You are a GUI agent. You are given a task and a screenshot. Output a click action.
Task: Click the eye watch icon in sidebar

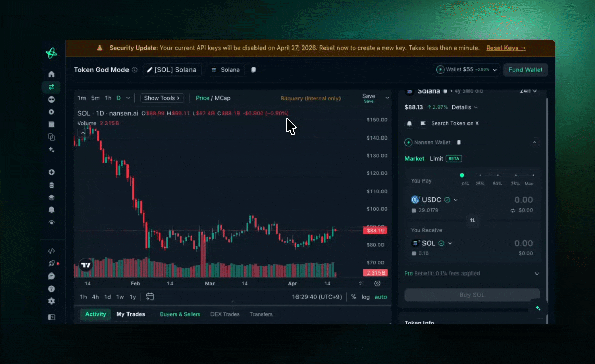coord(51,222)
